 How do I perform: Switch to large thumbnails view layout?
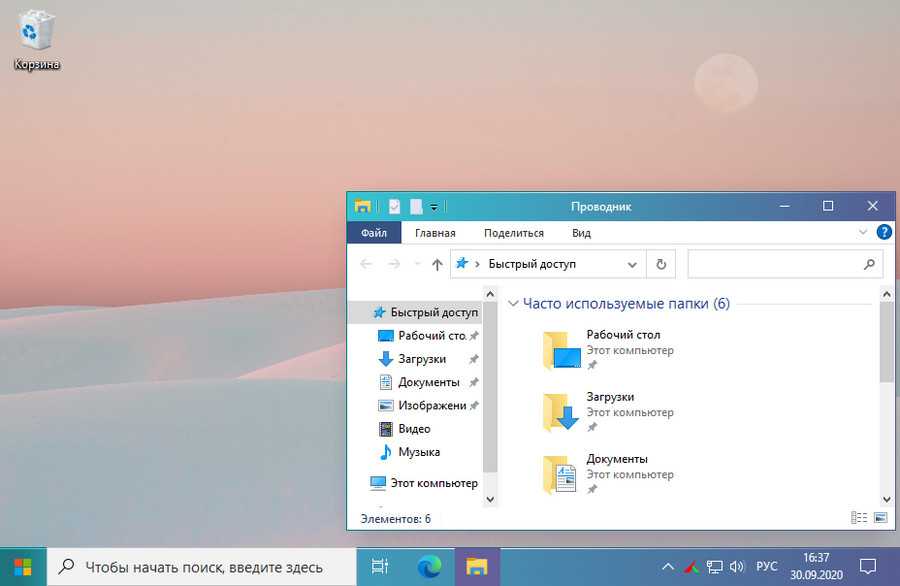[x=880, y=518]
